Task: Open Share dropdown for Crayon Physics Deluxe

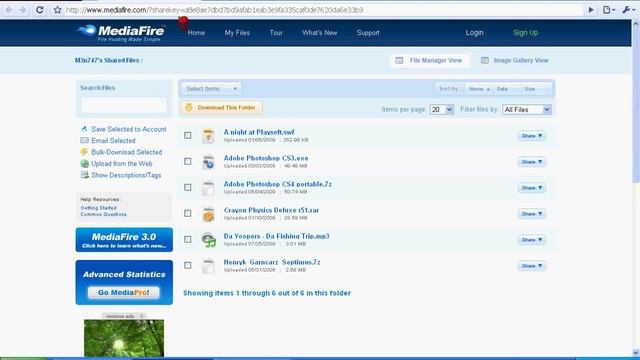Action: [x=532, y=213]
